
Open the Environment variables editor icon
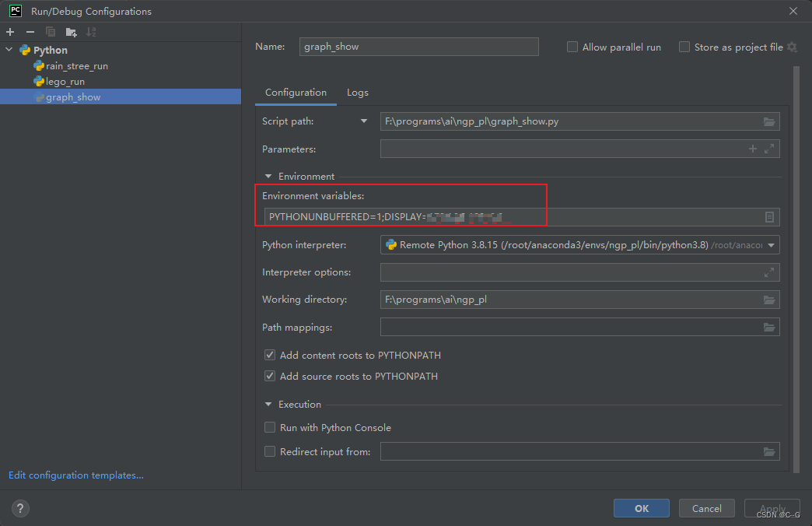(x=769, y=217)
